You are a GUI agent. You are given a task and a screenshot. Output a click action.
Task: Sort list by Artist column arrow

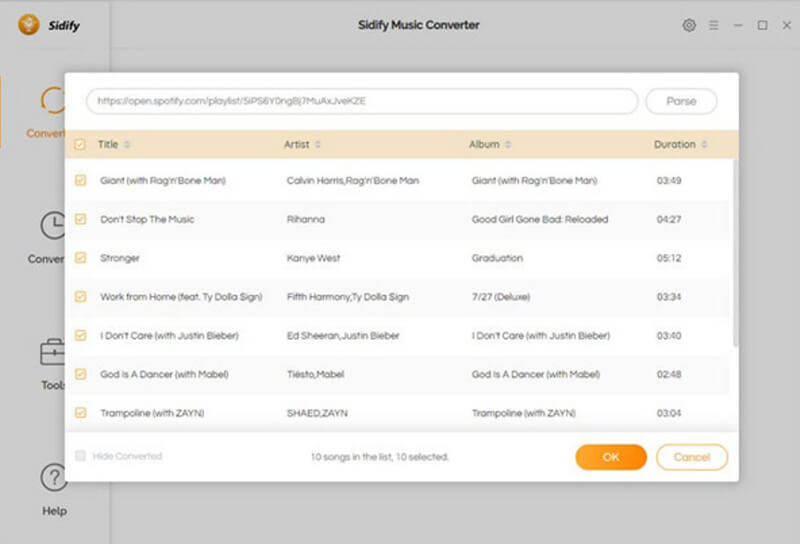[318, 145]
